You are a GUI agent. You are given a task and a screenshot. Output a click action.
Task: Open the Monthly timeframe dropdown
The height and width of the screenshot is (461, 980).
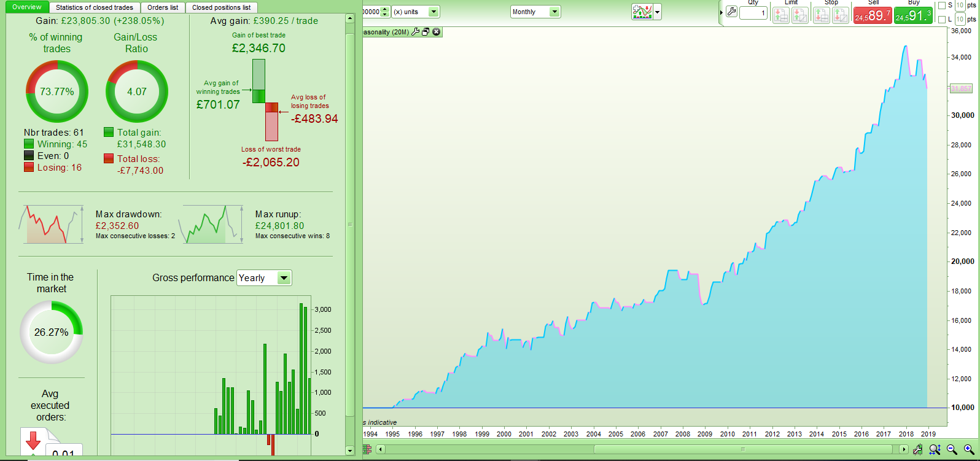click(x=535, y=12)
